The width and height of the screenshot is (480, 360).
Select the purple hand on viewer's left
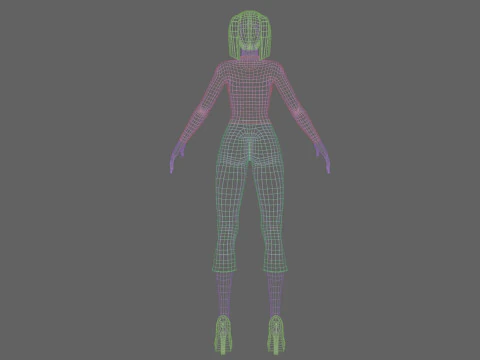pos(177,157)
